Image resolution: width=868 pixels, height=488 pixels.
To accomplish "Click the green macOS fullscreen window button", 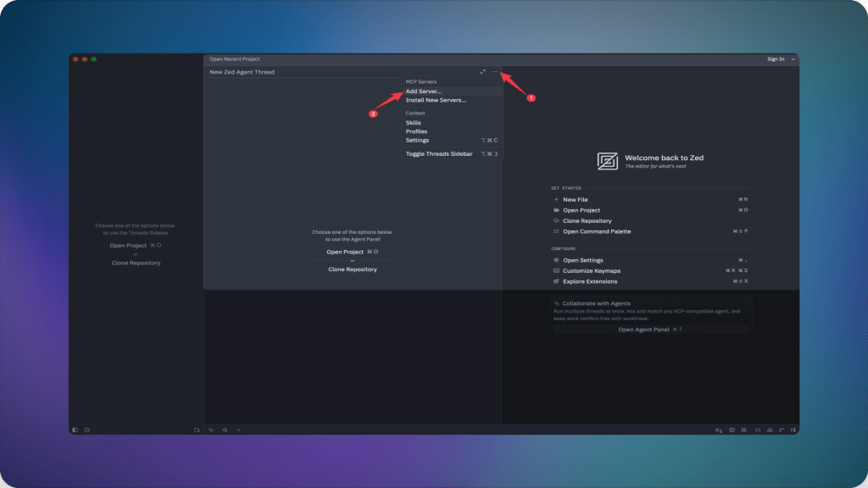I will pos(94,59).
